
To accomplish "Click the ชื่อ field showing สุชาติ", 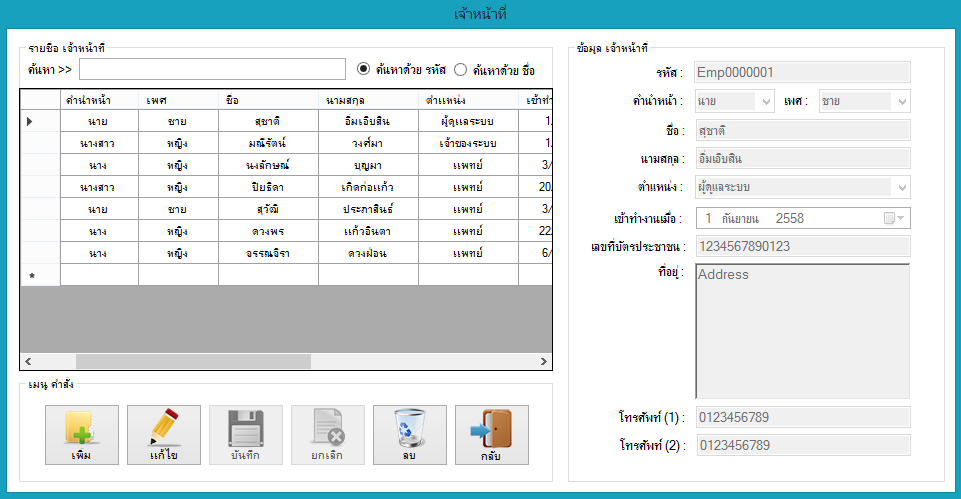I will click(803, 130).
